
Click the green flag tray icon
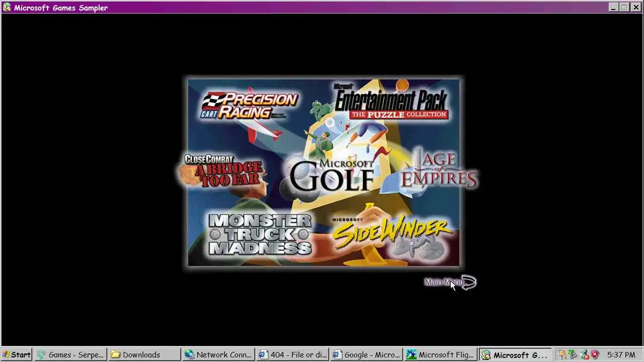pos(573,355)
